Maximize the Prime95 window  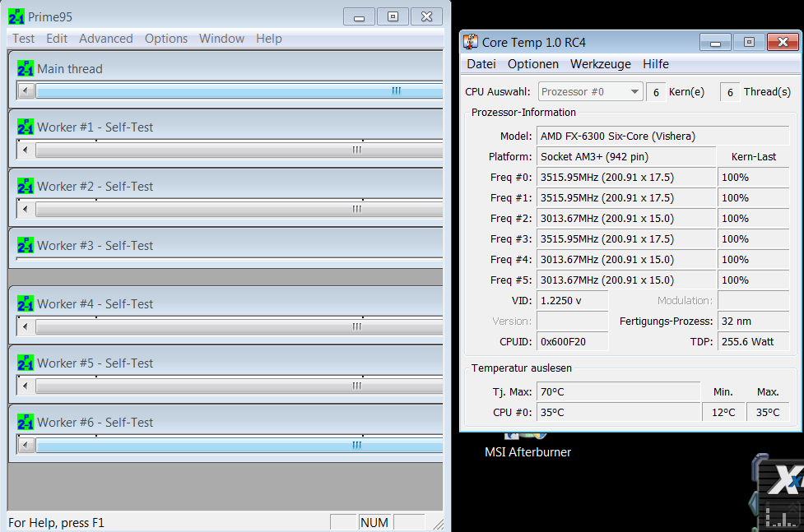(x=393, y=17)
